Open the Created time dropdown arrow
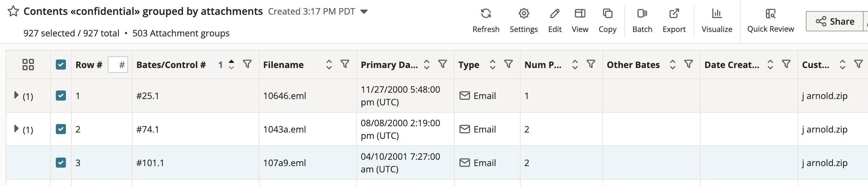Image resolution: width=868 pixels, height=186 pixels. click(364, 11)
